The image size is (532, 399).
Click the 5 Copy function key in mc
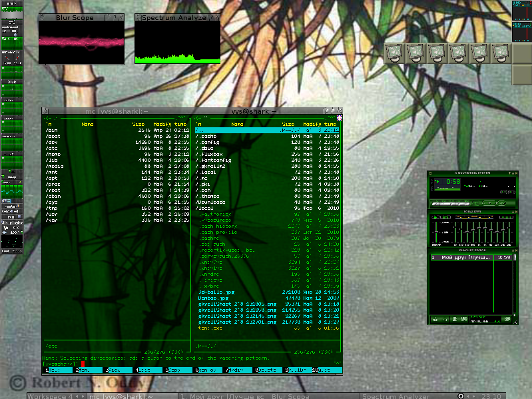[x=179, y=370]
